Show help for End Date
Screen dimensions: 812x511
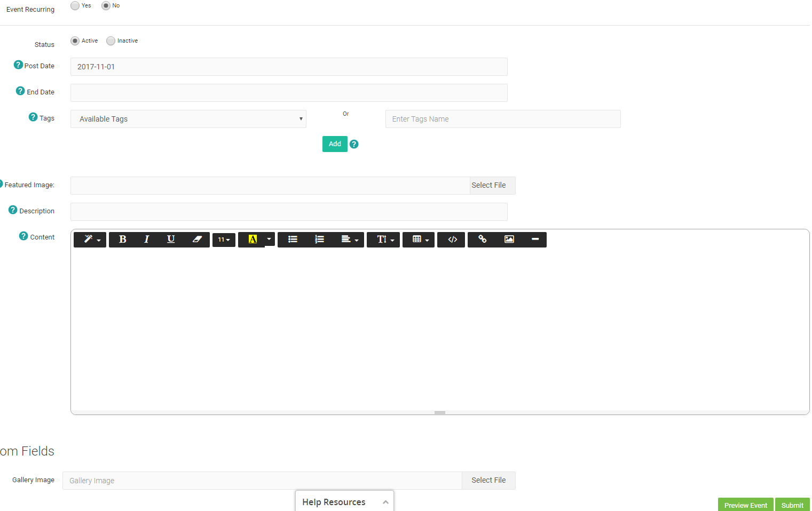20,91
